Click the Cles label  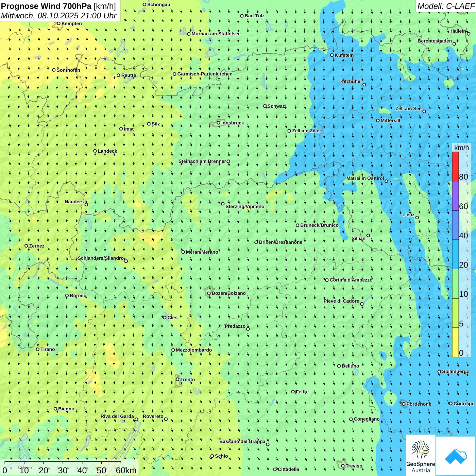(x=172, y=318)
